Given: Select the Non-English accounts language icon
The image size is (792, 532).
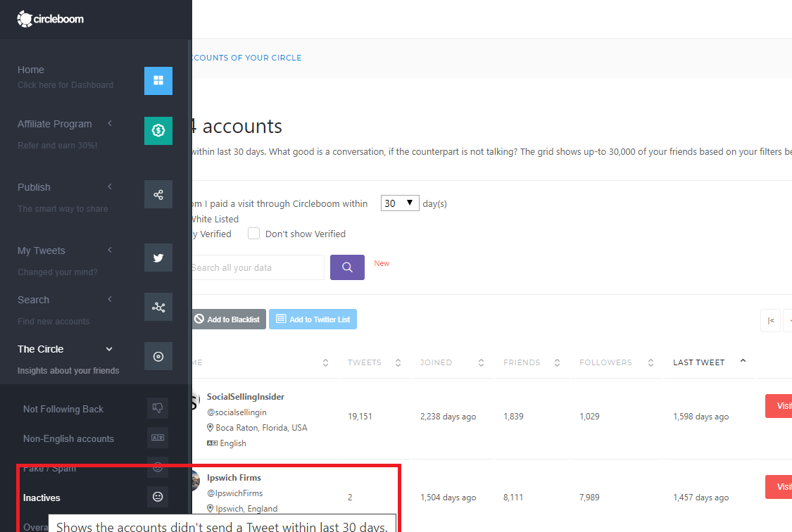Looking at the screenshot, I should 158,438.
